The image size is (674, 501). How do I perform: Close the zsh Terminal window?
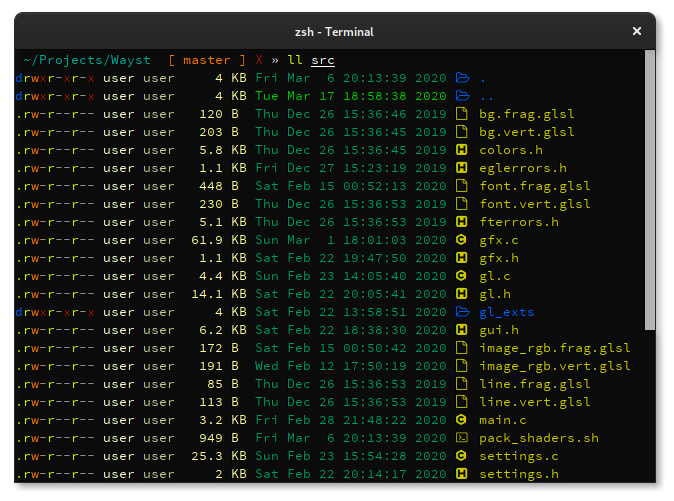(x=637, y=31)
